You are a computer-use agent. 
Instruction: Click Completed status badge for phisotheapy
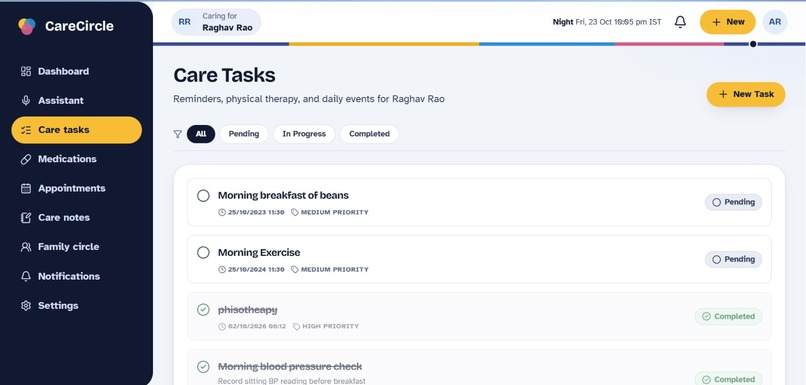pyautogui.click(x=728, y=317)
